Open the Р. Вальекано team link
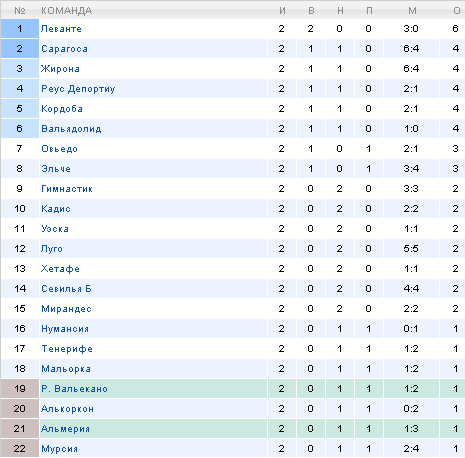 tap(74, 389)
